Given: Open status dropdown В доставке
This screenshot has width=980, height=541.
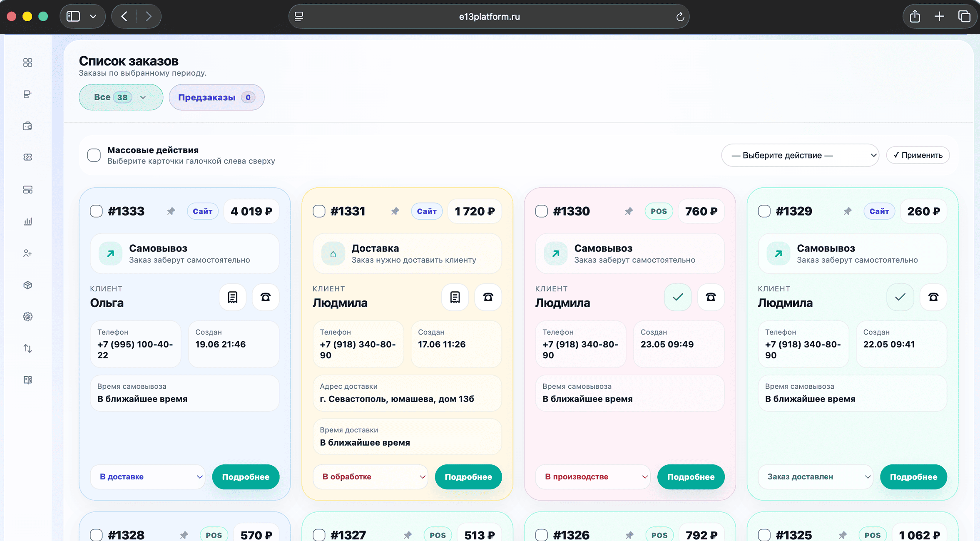Looking at the screenshot, I should tap(148, 477).
